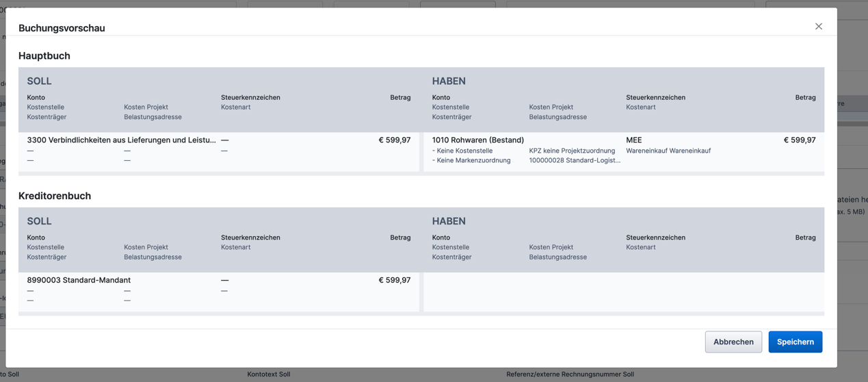Image resolution: width=868 pixels, height=382 pixels.
Task: Click the Buchungsvorschau dialog title
Action: click(x=62, y=28)
